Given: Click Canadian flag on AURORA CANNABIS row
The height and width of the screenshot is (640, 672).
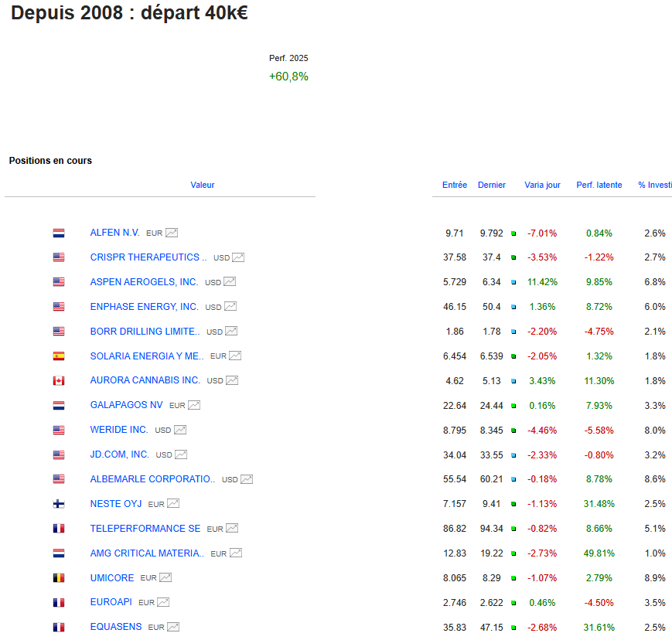Looking at the screenshot, I should (59, 381).
